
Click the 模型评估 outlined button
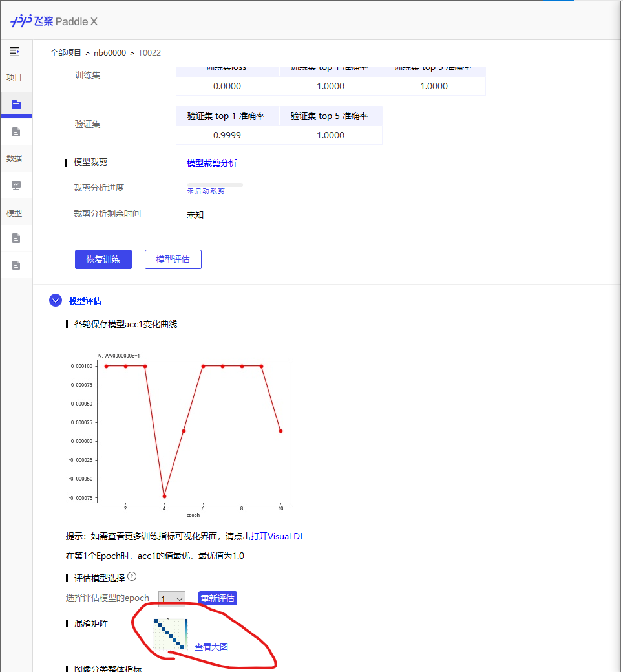click(173, 259)
